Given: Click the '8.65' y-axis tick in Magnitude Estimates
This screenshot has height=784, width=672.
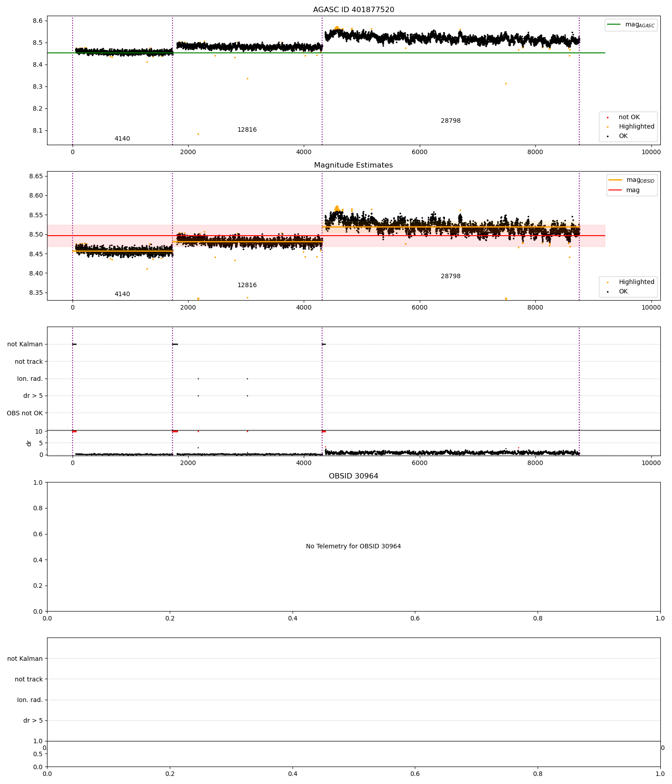Looking at the screenshot, I should [x=36, y=176].
